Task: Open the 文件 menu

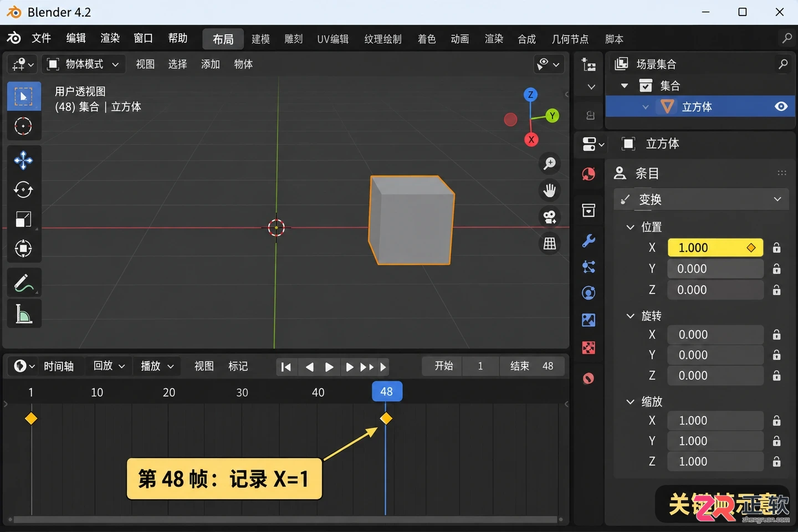Action: 41,38
